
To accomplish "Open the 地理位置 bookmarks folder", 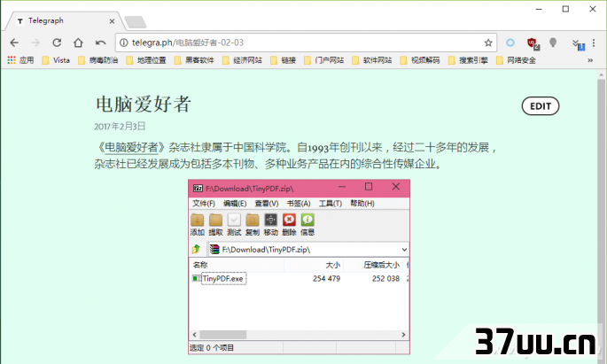I will click(146, 60).
